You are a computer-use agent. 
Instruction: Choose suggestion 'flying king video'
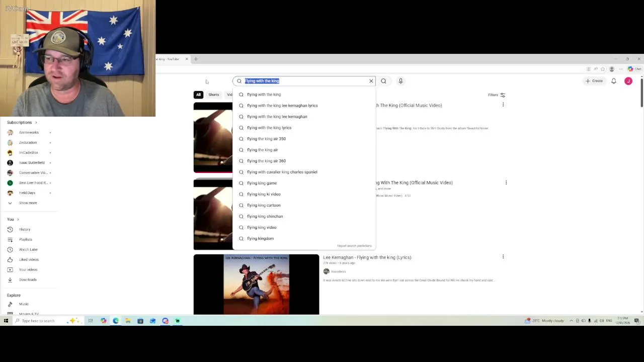click(304, 227)
